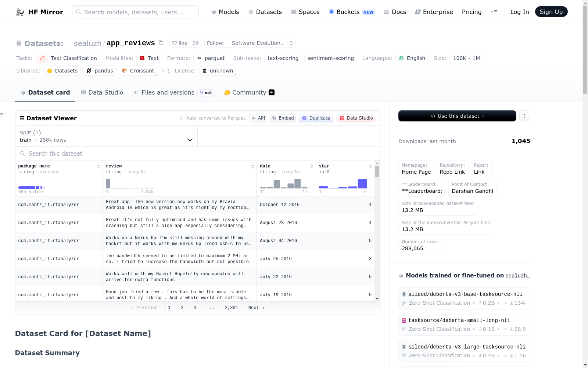Image resolution: width=588 pixels, height=368 pixels.
Task: Go to the Next page of rows
Action: coord(257,308)
